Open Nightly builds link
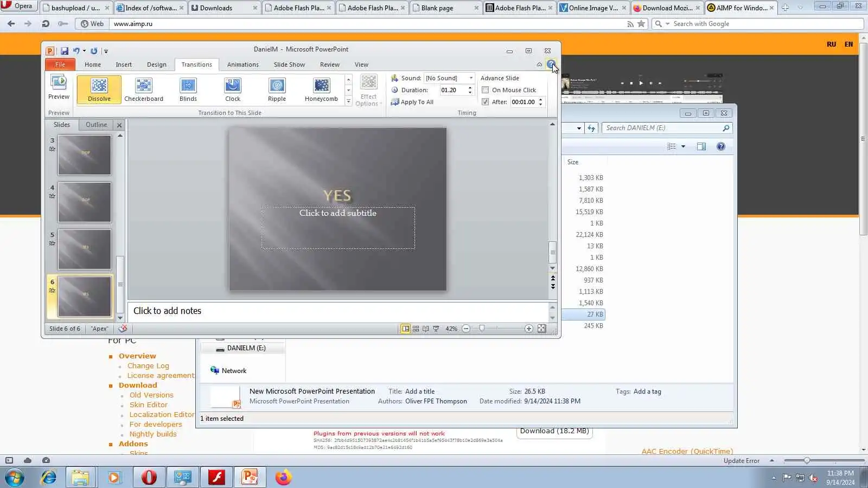The image size is (868, 488). point(153,434)
